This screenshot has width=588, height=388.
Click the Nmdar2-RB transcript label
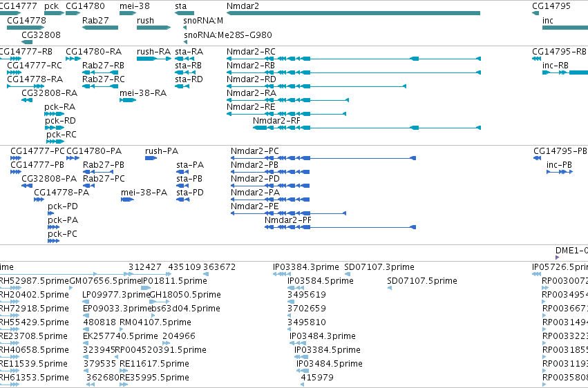(x=251, y=65)
